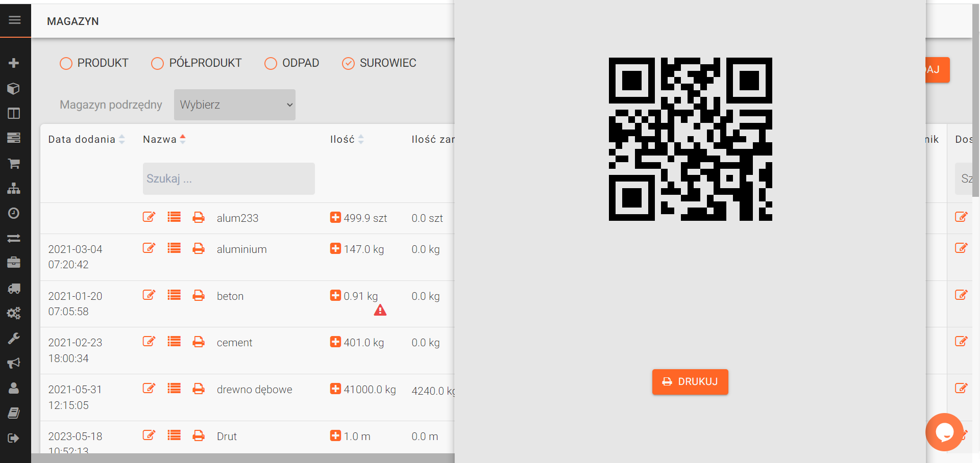Select the PRODUKT radio option

[x=66, y=63]
